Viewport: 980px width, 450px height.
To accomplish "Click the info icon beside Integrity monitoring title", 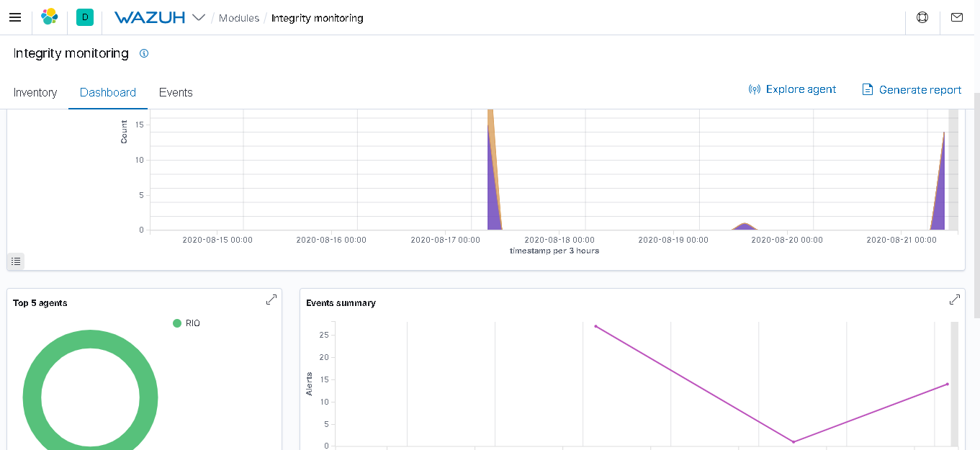I will [144, 53].
